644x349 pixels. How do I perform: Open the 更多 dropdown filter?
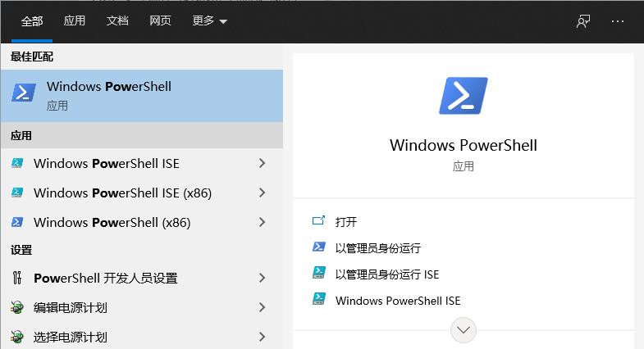point(209,21)
